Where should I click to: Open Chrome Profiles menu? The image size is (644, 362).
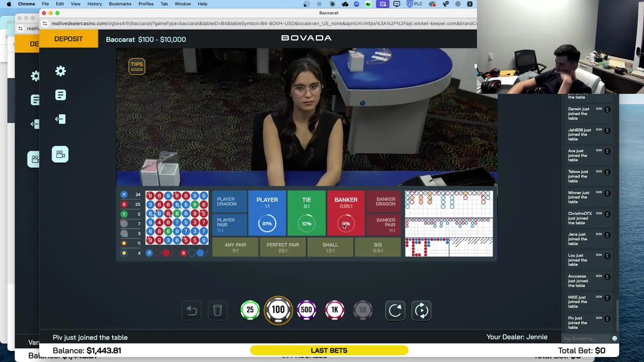tap(146, 4)
